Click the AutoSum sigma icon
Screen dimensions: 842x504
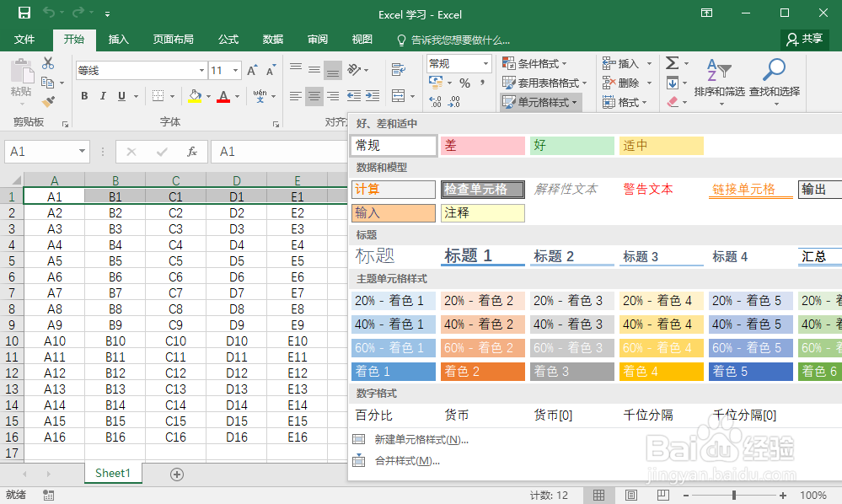coord(673,63)
